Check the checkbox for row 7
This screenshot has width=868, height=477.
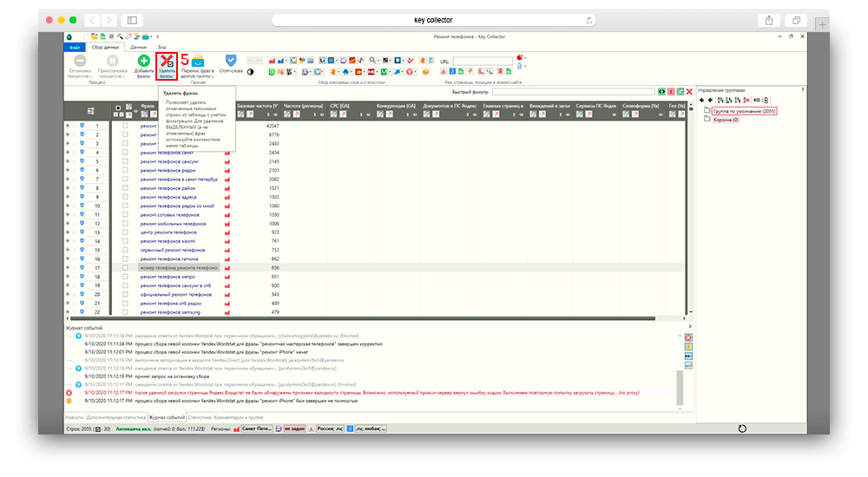125,179
